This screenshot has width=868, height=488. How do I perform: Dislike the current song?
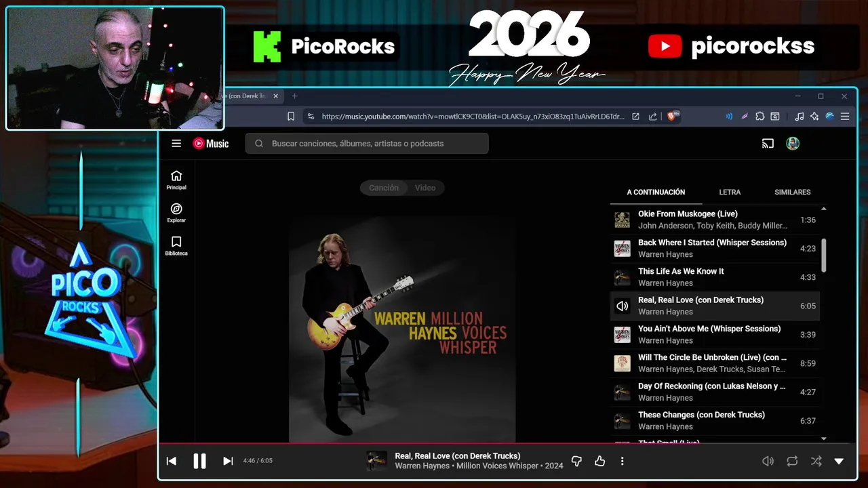[576, 461]
